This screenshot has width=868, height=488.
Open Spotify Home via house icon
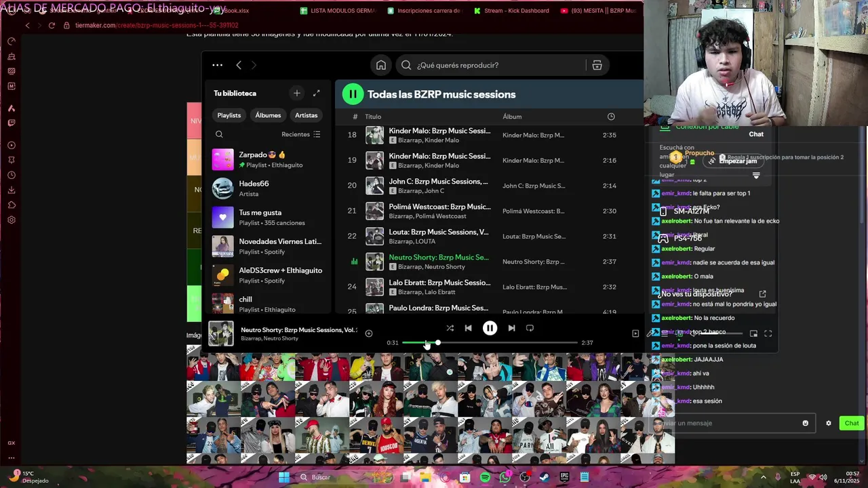point(381,65)
